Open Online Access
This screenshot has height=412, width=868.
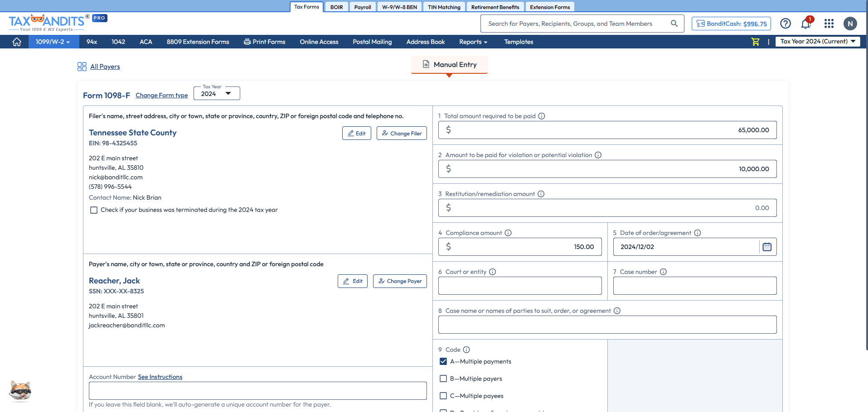319,42
